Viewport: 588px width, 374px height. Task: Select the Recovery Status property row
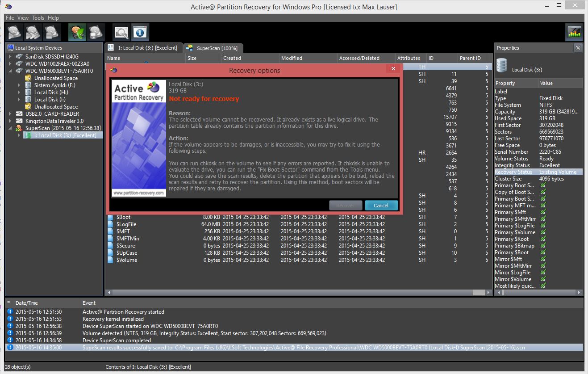[538, 172]
